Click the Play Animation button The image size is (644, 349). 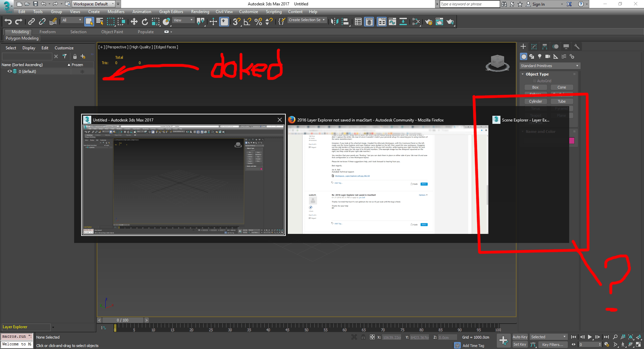[590, 337]
